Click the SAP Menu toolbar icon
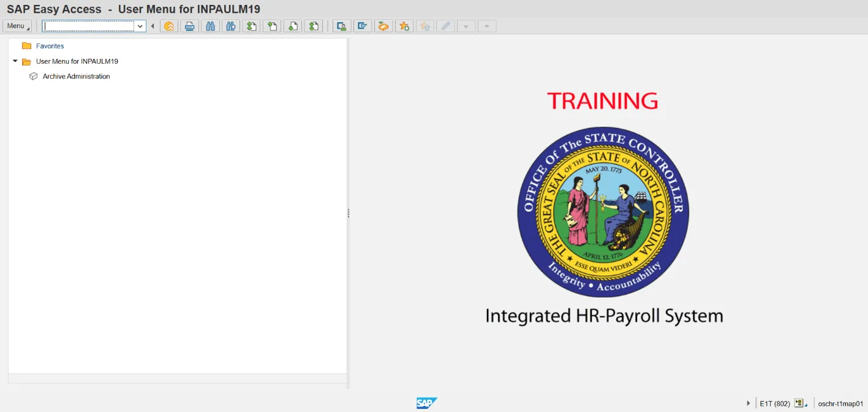 pos(363,26)
